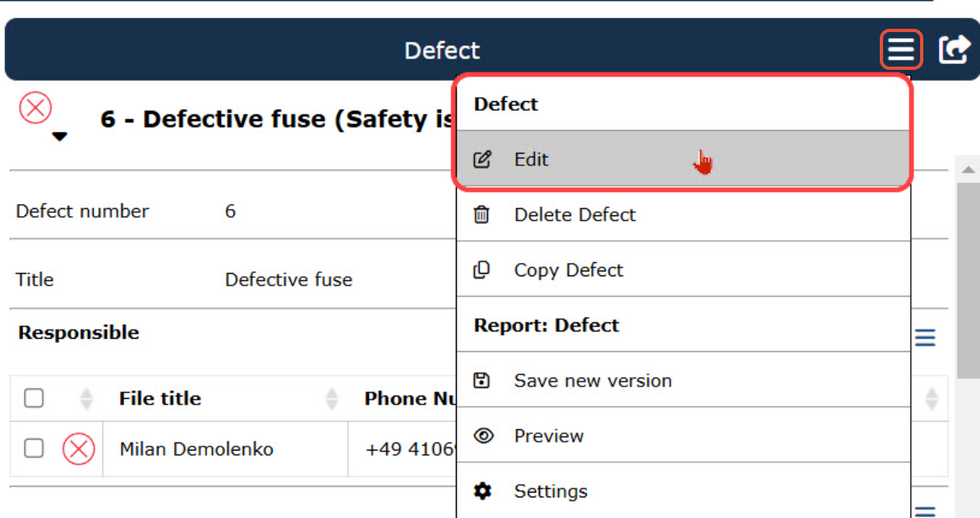This screenshot has height=518, width=980.
Task: Click the red X status icon beside title
Action: 35,108
